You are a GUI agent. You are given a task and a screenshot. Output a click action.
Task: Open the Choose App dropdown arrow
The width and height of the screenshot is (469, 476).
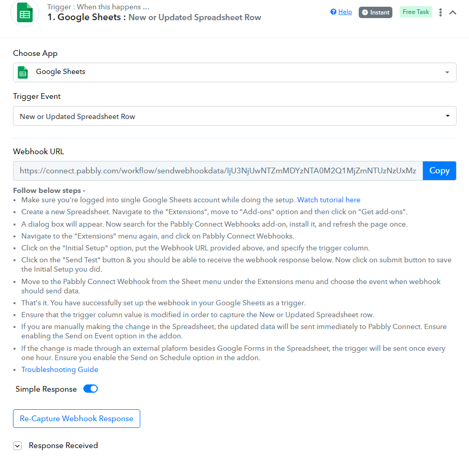447,72
